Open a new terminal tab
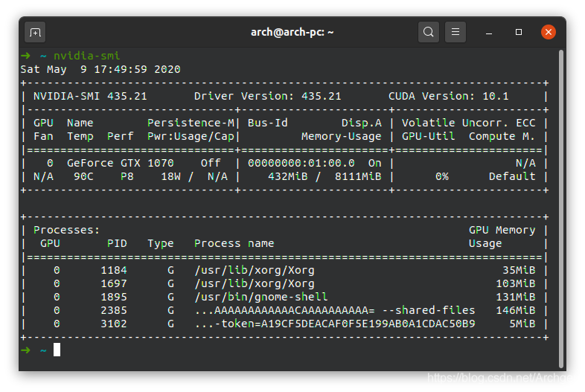 click(x=35, y=33)
